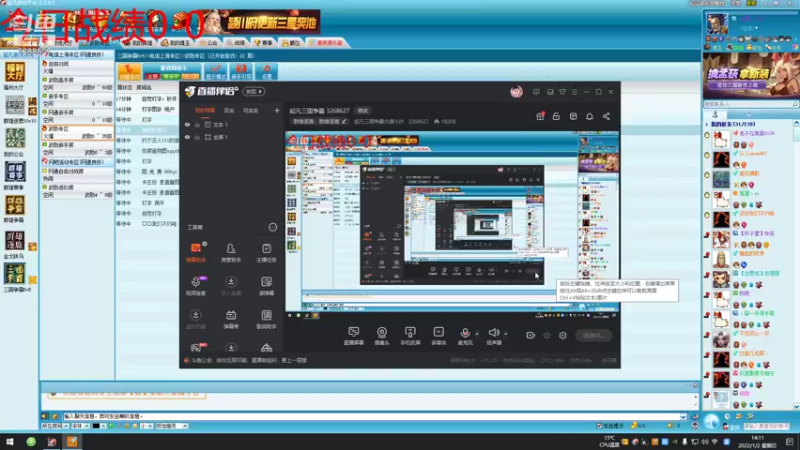Viewport: 800px width, 450px height.
Task: Click the 新手引导 button
Action: click(241, 72)
